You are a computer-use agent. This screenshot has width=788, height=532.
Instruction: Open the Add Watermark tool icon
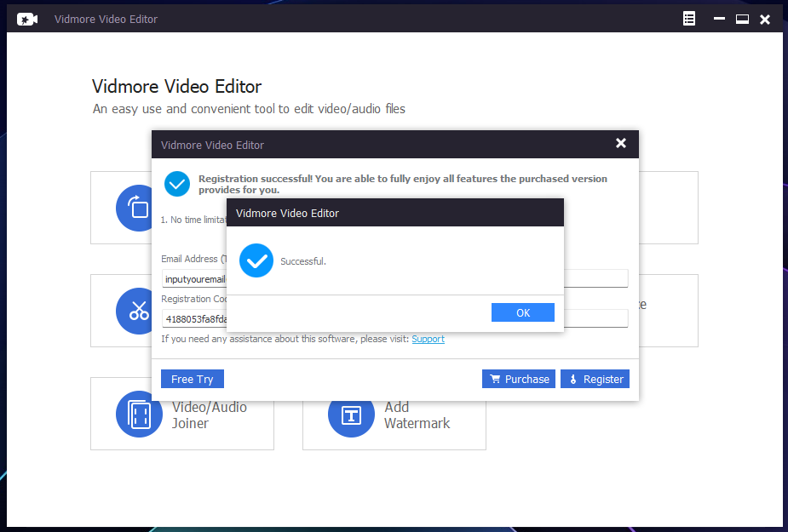[351, 415]
